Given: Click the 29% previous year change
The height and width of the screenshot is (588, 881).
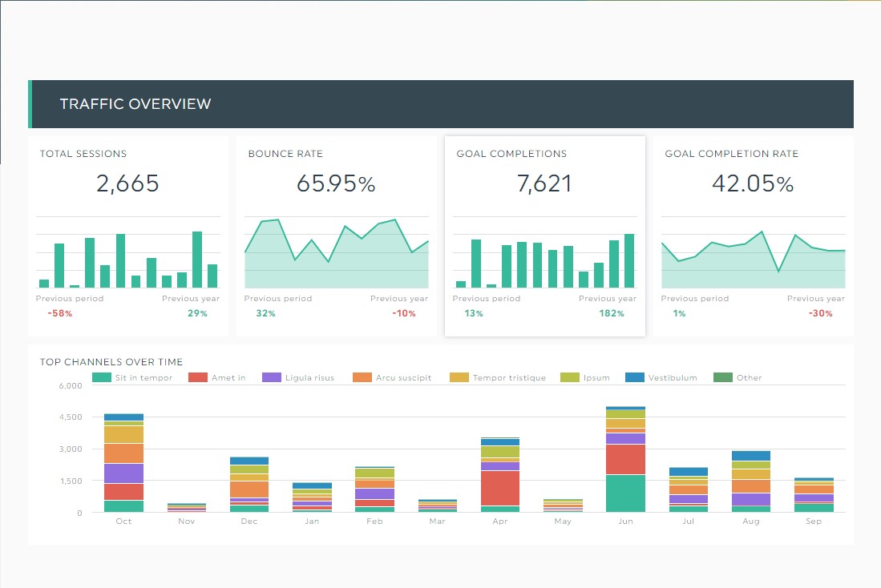Looking at the screenshot, I should pyautogui.click(x=197, y=313).
